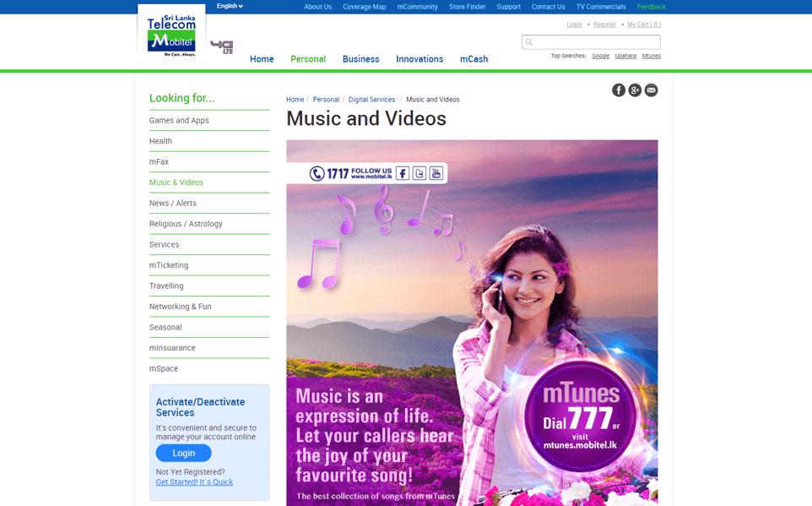Click the 4G LTE logo icon
This screenshot has width=812, height=506.
coord(222,47)
